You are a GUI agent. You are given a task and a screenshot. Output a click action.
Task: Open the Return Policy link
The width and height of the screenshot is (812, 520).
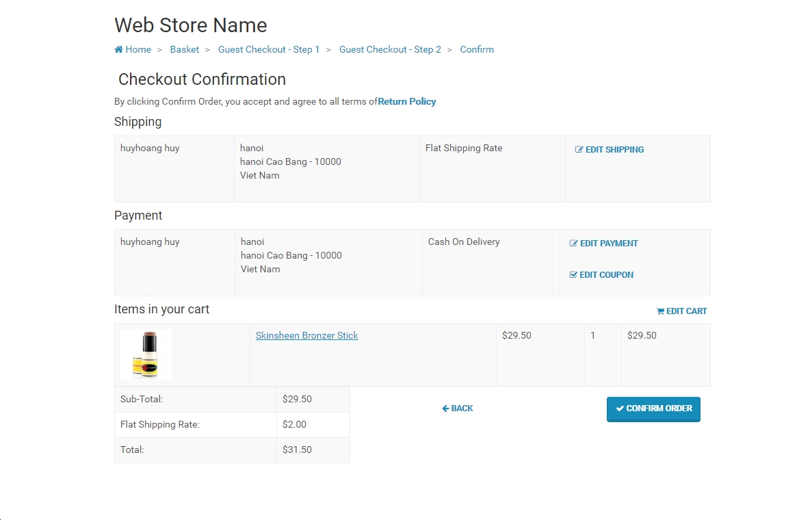407,101
